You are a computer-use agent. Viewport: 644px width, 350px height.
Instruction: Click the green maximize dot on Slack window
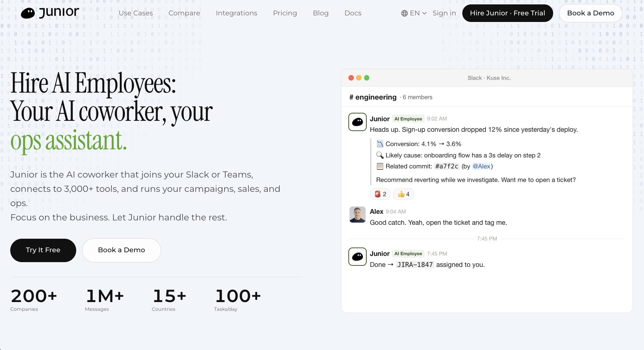(367, 78)
